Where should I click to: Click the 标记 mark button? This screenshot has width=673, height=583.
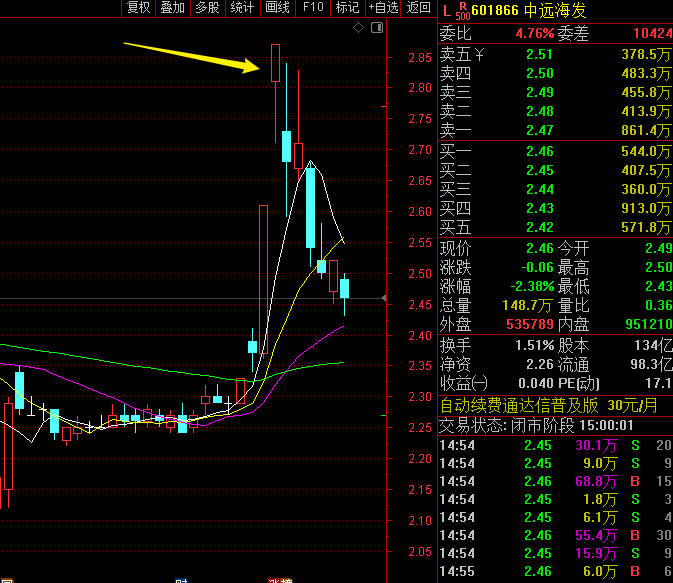coord(347,8)
